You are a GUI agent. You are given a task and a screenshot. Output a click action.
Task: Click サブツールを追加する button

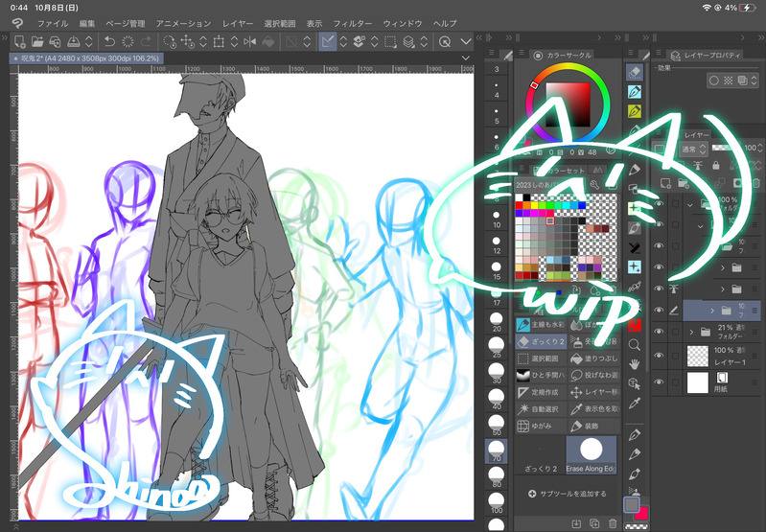pyautogui.click(x=567, y=494)
